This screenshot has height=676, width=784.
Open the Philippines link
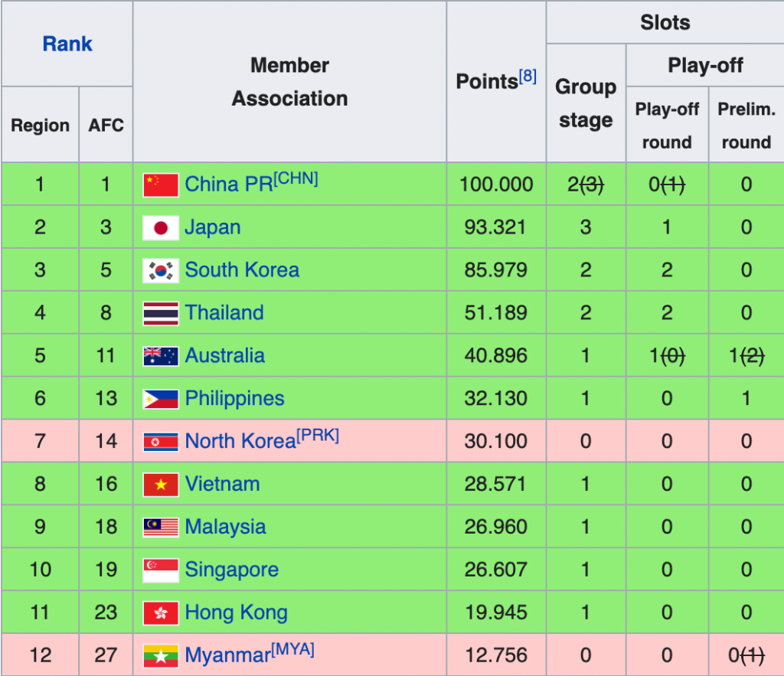tap(234, 399)
